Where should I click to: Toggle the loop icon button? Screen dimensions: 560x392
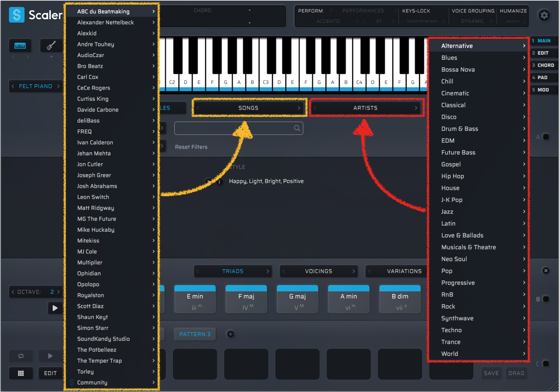click(x=21, y=356)
